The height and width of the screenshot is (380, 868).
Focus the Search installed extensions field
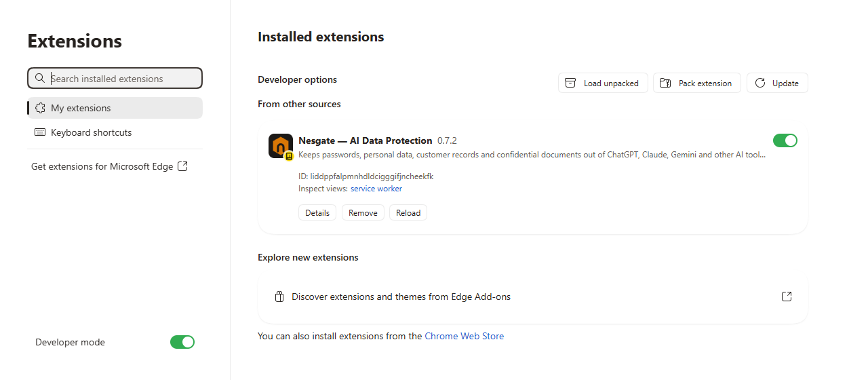115,78
